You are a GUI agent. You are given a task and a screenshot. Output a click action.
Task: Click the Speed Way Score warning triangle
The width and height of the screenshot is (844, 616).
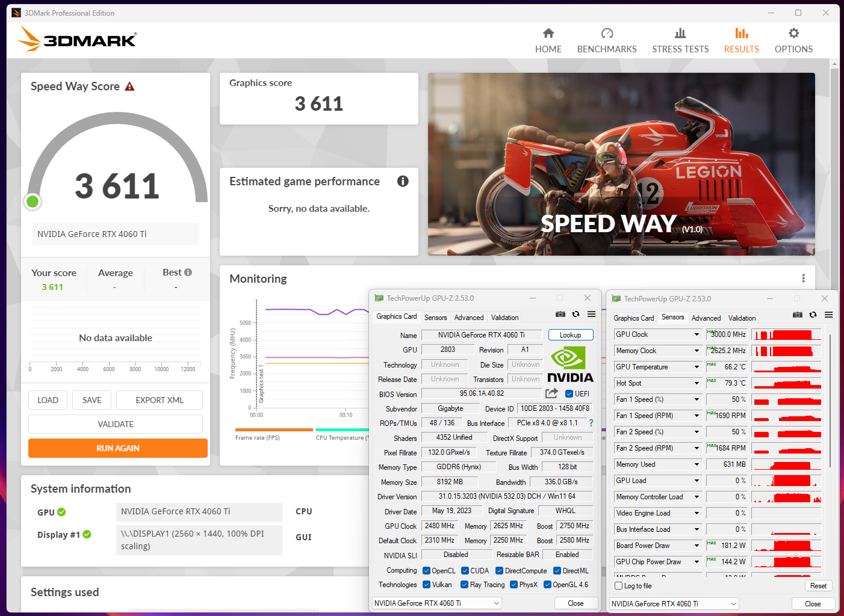tap(129, 87)
